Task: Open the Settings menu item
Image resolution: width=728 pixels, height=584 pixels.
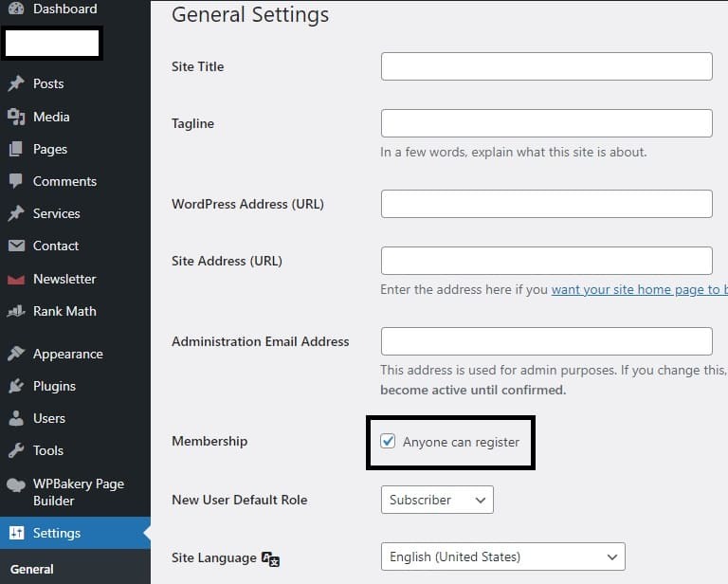Action: point(57,533)
